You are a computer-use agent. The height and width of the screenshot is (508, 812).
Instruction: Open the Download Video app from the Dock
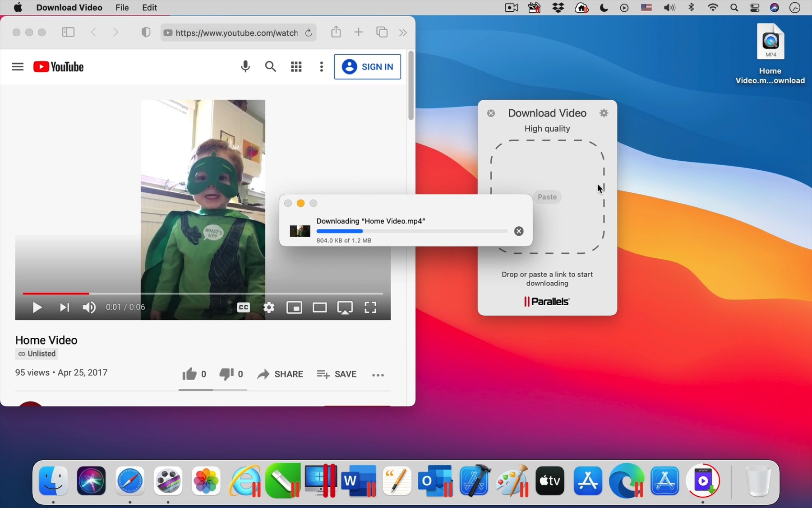pos(703,480)
